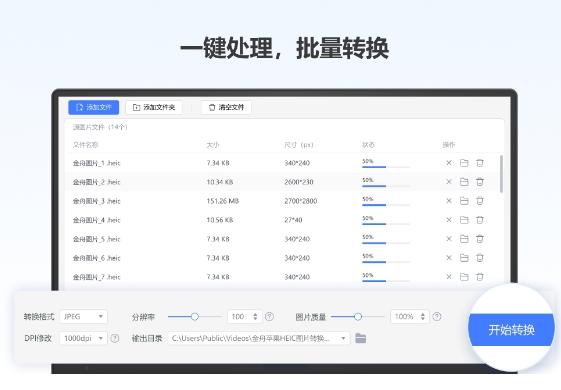The height and width of the screenshot is (390, 561).
Task: Cancel conversion of 金舟图片_5.heic
Action: point(449,239)
